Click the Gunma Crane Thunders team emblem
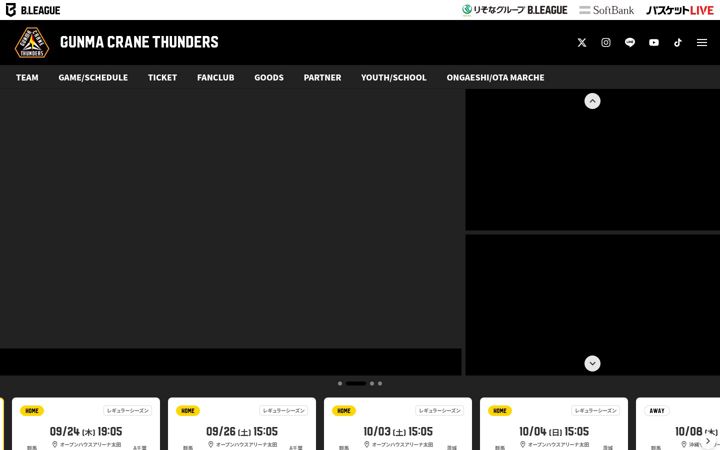The image size is (720, 450). click(32, 42)
